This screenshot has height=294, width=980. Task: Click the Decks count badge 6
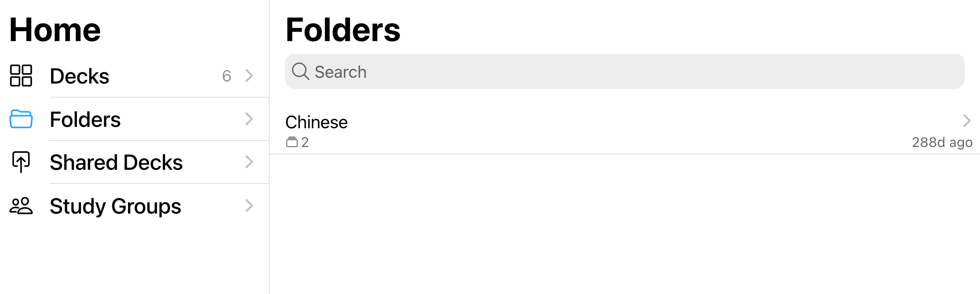[x=226, y=76]
